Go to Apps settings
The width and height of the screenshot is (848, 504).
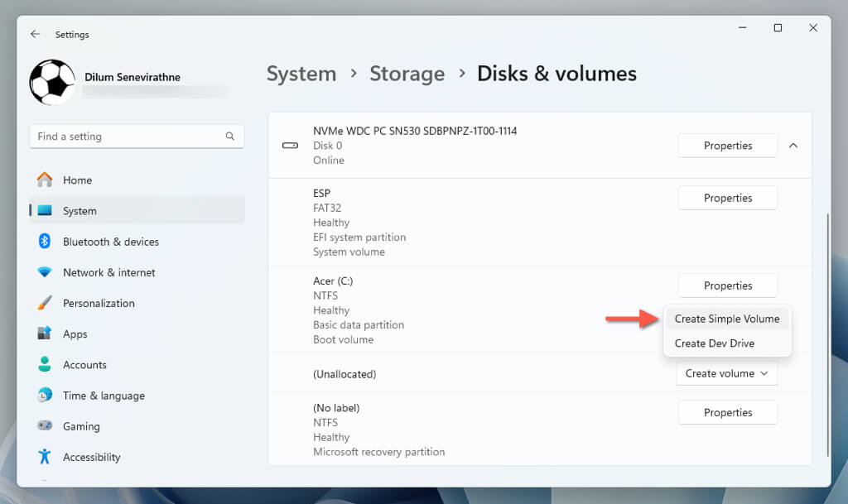75,334
